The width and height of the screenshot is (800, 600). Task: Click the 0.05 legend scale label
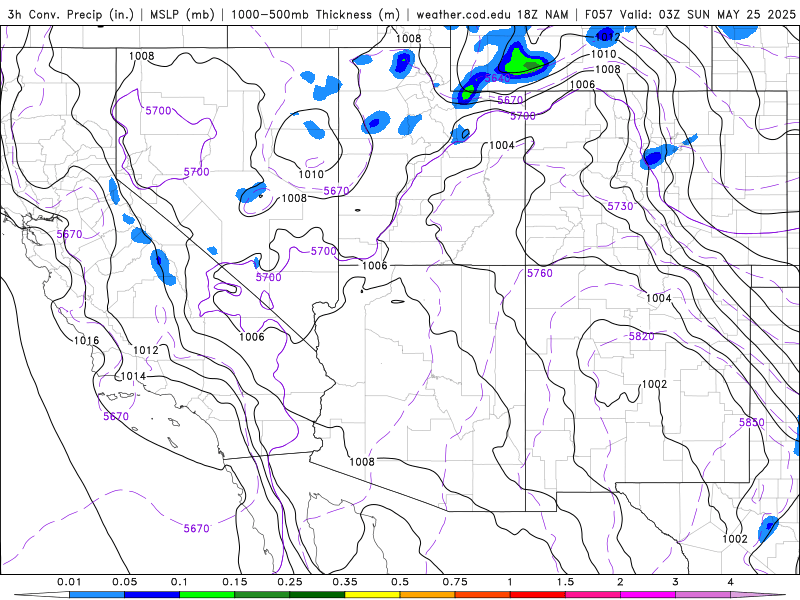click(x=124, y=582)
